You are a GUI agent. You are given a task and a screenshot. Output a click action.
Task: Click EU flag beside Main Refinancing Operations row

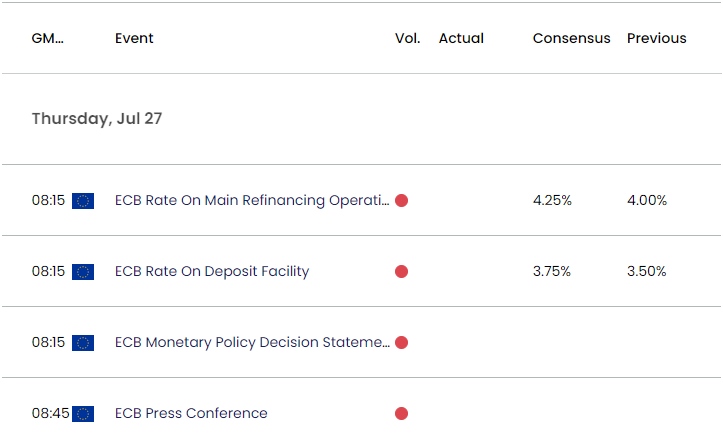pyautogui.click(x=83, y=201)
